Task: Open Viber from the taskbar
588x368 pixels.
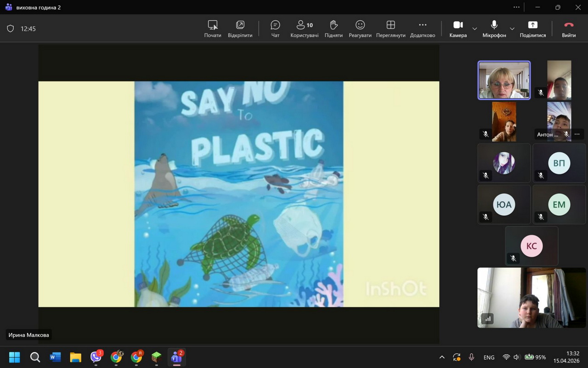Action: click(x=96, y=357)
